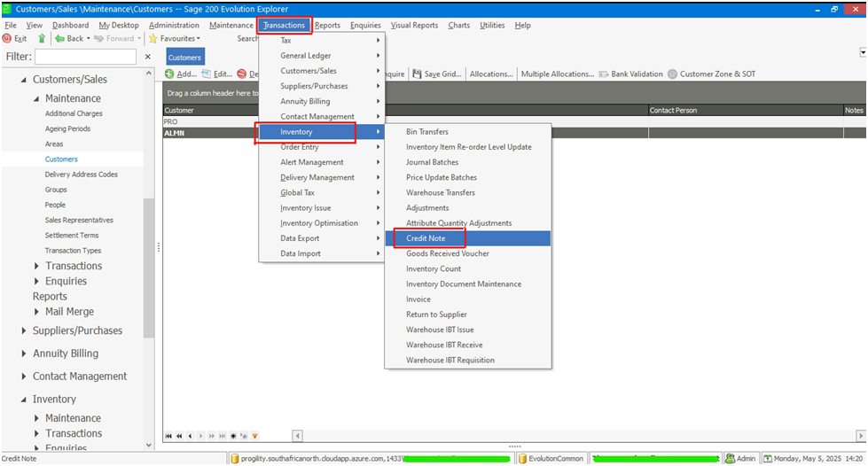Viewport: 868px width, 466px height.
Task: Click the Forward arrow toolbar icon
Action: pyautogui.click(x=99, y=39)
